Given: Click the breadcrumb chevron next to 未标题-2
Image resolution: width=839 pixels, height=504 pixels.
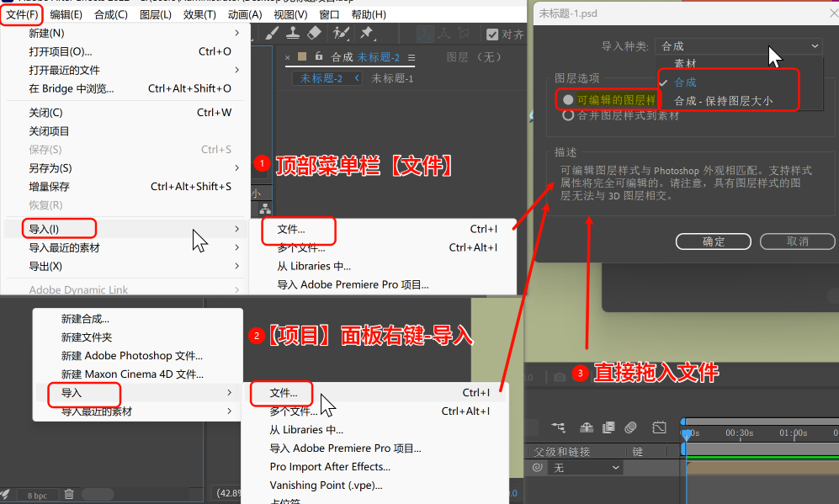Looking at the screenshot, I should tap(357, 78).
